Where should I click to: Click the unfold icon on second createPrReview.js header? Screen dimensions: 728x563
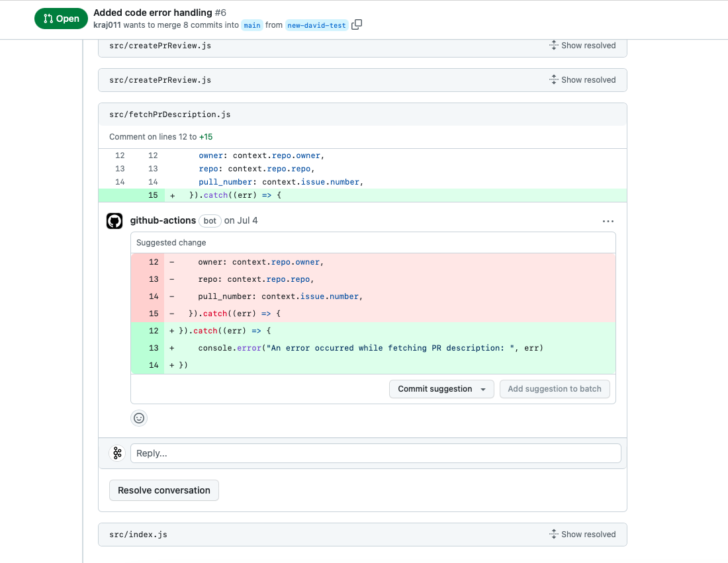553,79
